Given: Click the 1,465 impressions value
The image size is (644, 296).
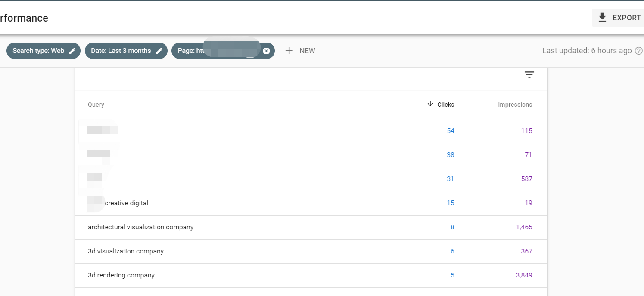Looking at the screenshot, I should click(x=524, y=227).
